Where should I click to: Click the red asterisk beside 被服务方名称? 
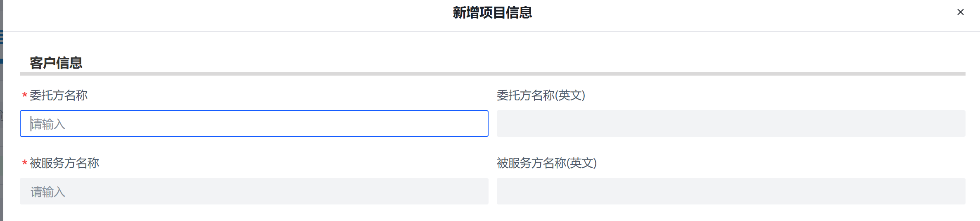(25, 164)
